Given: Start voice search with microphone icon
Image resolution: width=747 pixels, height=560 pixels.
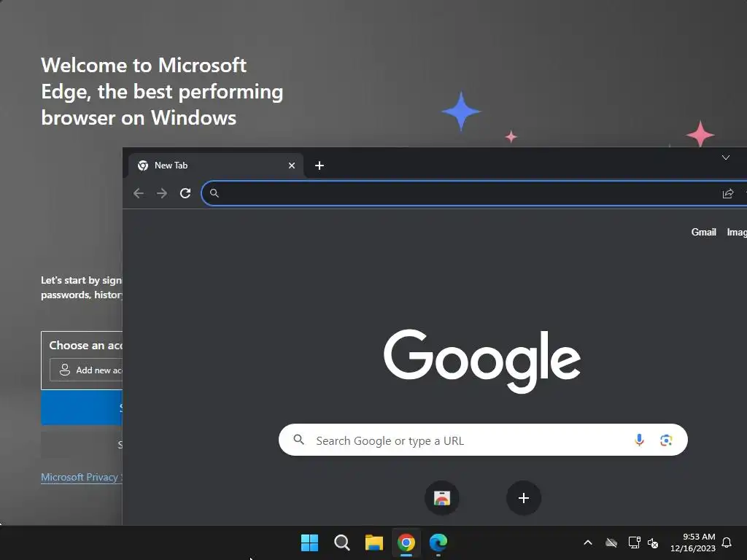Looking at the screenshot, I should (639, 440).
